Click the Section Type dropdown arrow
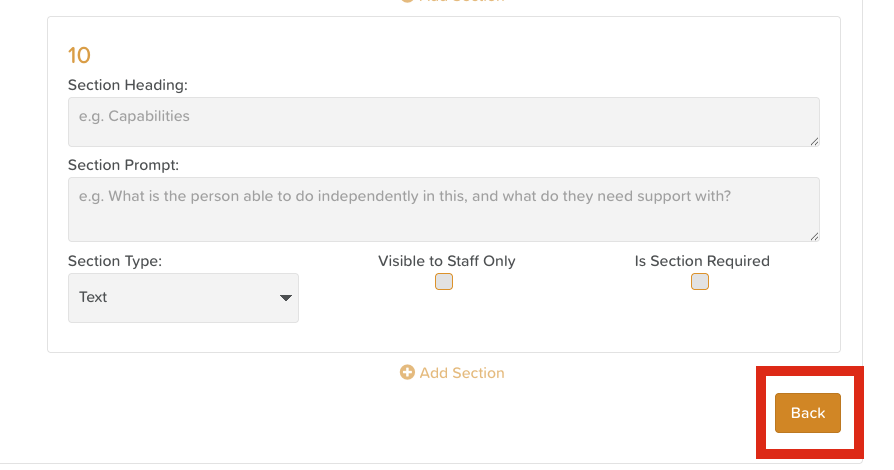The width and height of the screenshot is (894, 470). 286,298
